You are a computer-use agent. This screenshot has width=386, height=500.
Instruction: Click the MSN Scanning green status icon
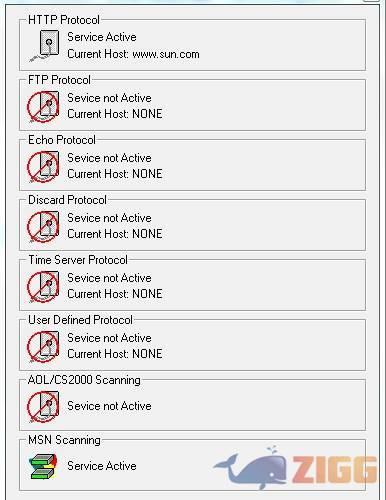tap(43, 466)
